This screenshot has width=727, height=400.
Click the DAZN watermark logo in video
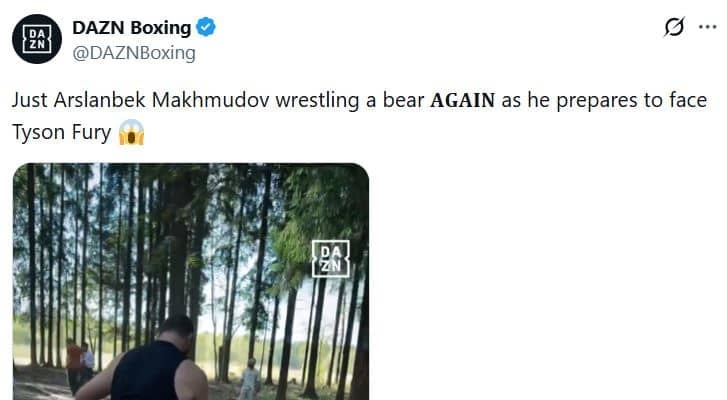click(x=331, y=258)
